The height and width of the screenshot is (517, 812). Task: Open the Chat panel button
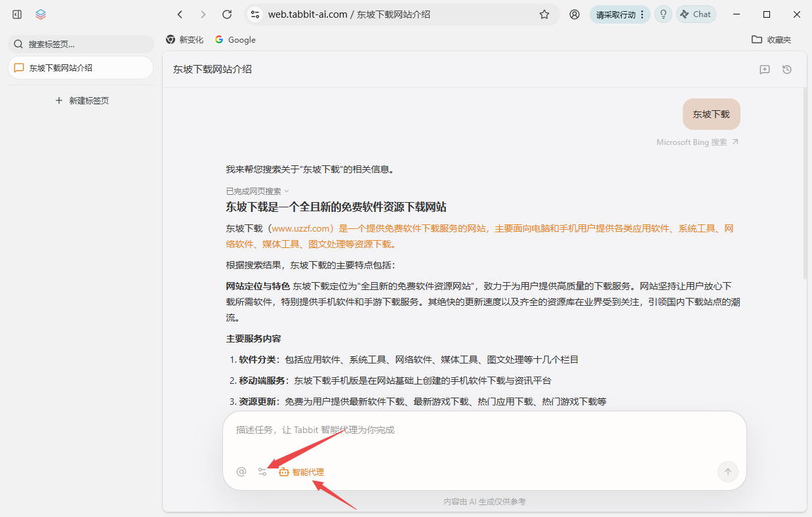point(696,14)
